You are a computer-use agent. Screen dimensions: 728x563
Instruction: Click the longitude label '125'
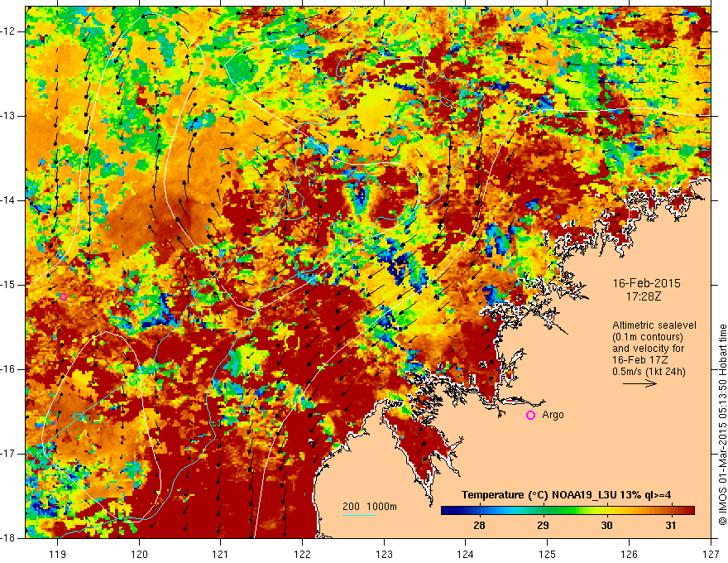tap(548, 554)
